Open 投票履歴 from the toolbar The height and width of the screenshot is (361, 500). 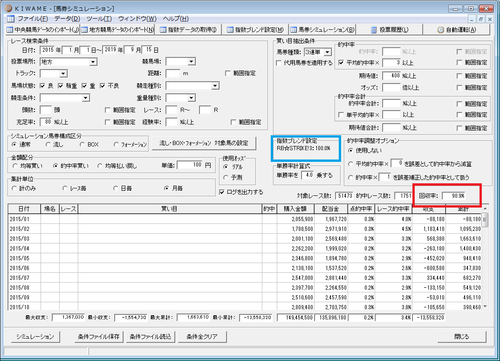tap(389, 30)
